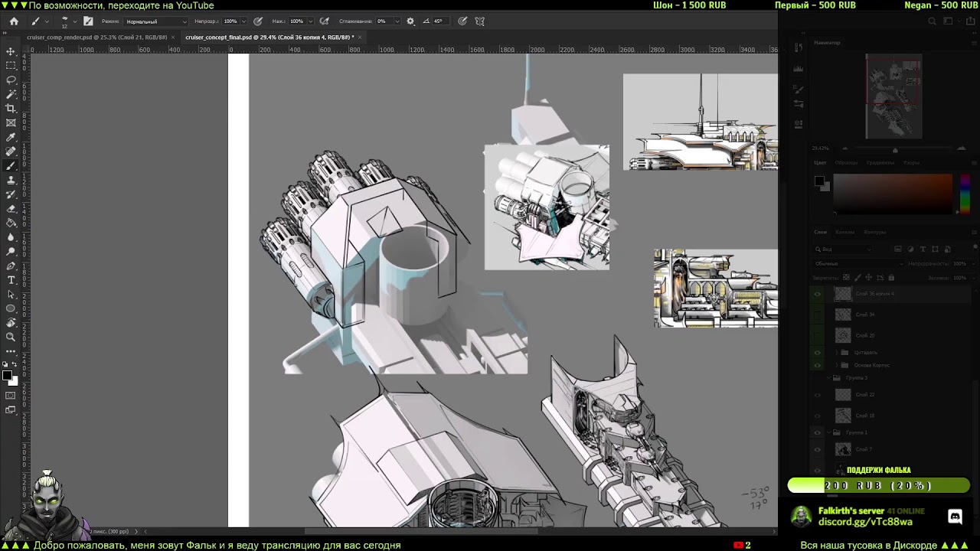This screenshot has width=980, height=551.
Task: Toggle visibility of Слой 22
Action: [x=818, y=395]
